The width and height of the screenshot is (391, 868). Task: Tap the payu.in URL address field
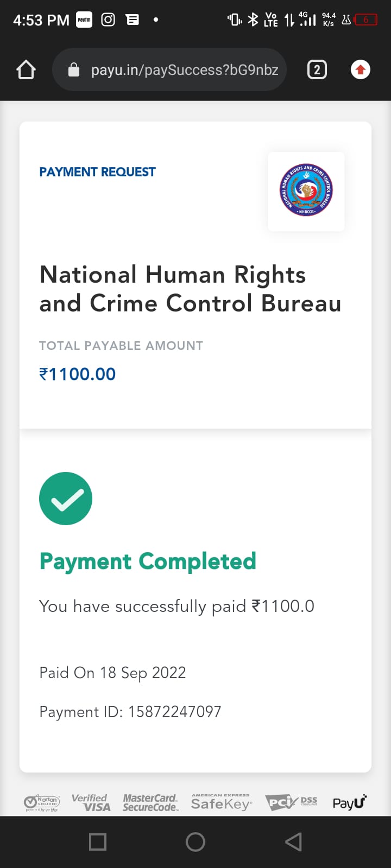(x=185, y=70)
